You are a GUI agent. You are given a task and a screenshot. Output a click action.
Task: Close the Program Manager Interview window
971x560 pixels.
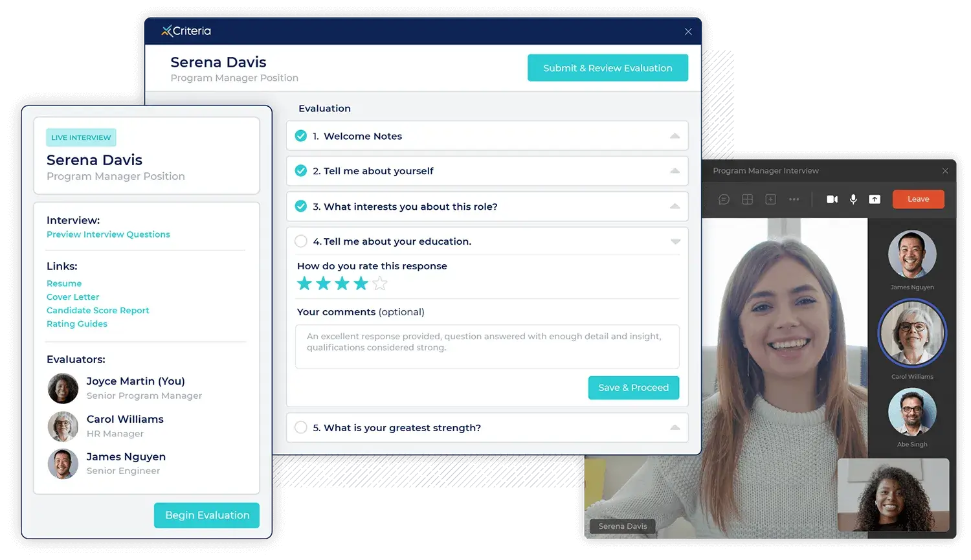tap(945, 171)
